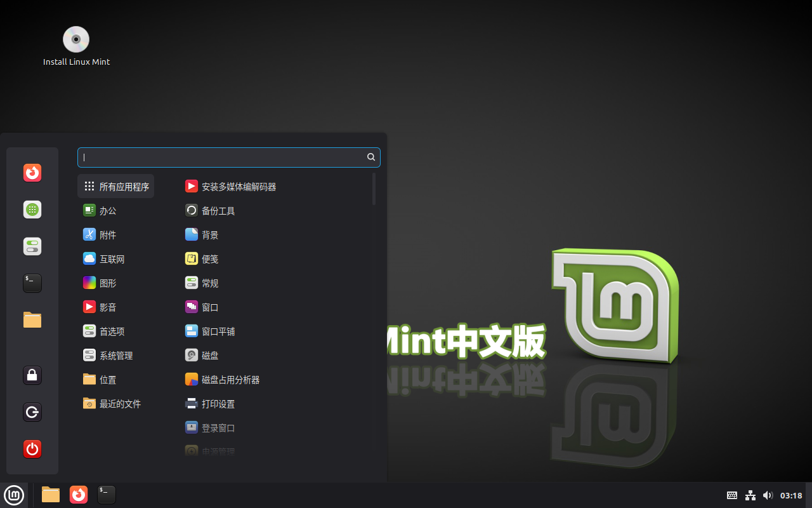The image size is (812, 508).
Task: Open Software Manager in the favorites sidebar
Action: [x=32, y=210]
